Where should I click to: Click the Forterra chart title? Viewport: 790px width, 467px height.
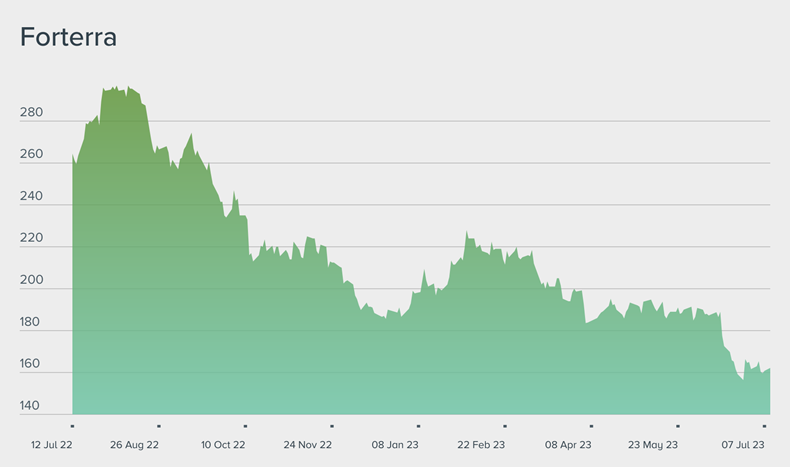(69, 38)
